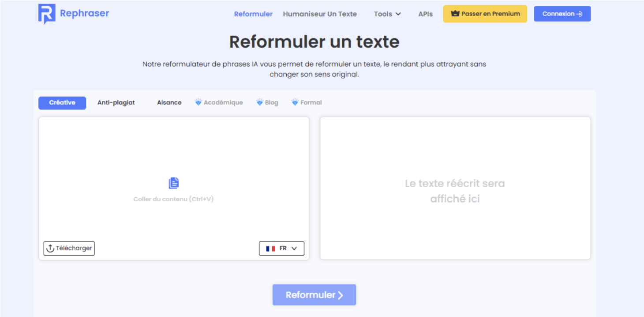Click the Reformuler un texte heading
Viewport: 644px width, 317px height.
pos(315,42)
